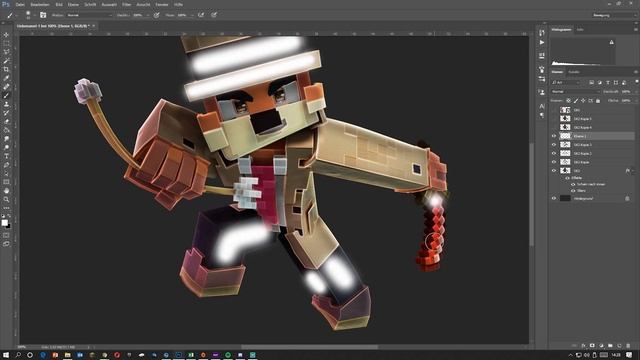Show the hidden SKG Kopie 4 layer
The image size is (640, 360).
(554, 127)
